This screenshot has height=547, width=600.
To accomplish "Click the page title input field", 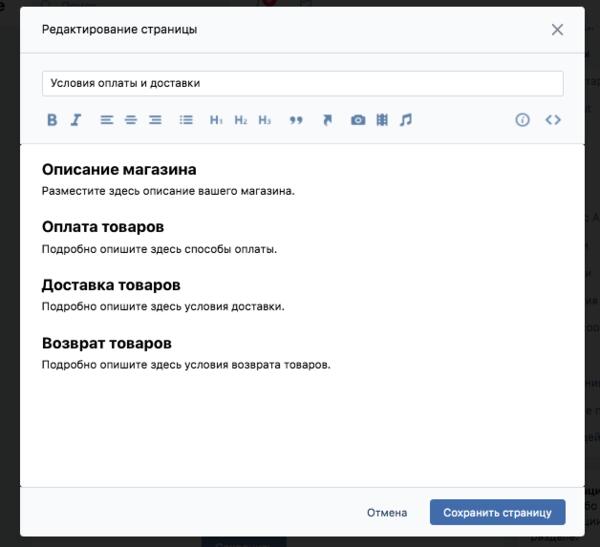I will pos(303,83).
